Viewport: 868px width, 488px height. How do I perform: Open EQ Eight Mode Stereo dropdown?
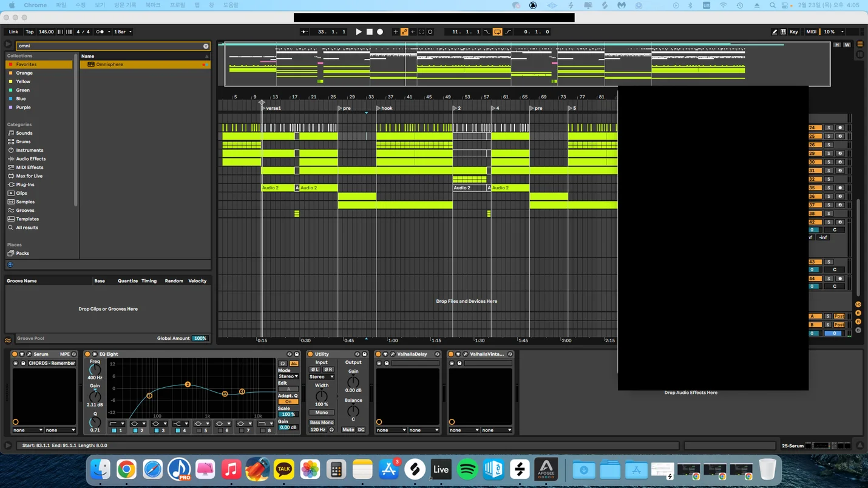point(288,377)
